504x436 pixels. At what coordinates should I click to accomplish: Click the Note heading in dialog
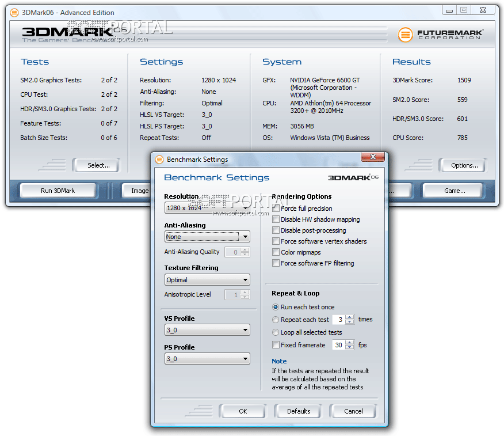tap(279, 361)
